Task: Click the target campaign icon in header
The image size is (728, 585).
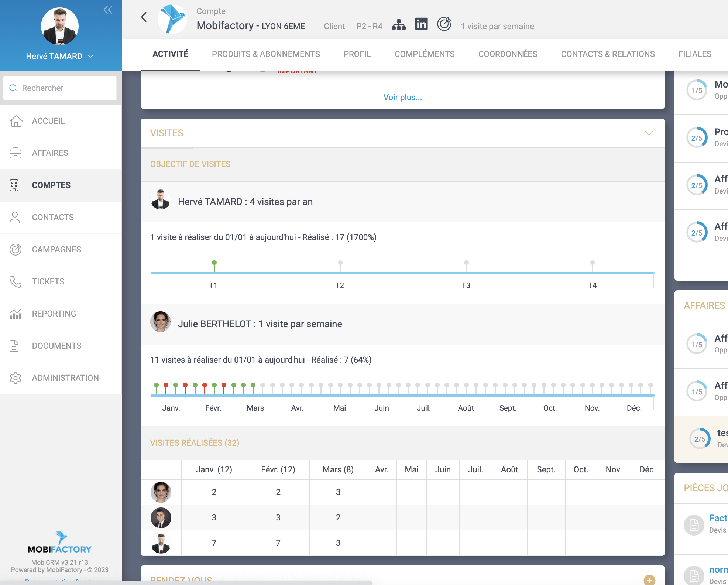Action: (444, 24)
